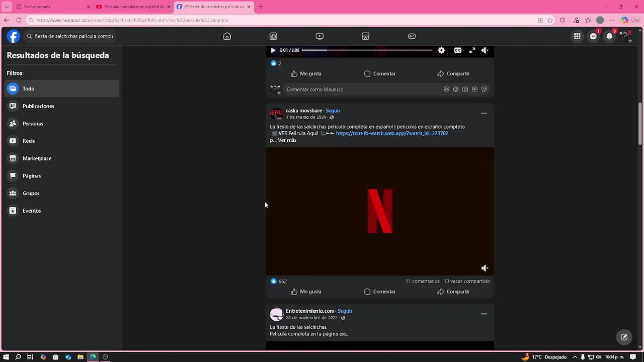This screenshot has height=362, width=644.
Task: Open the Video tab icon in Facebook header
Action: click(319, 36)
